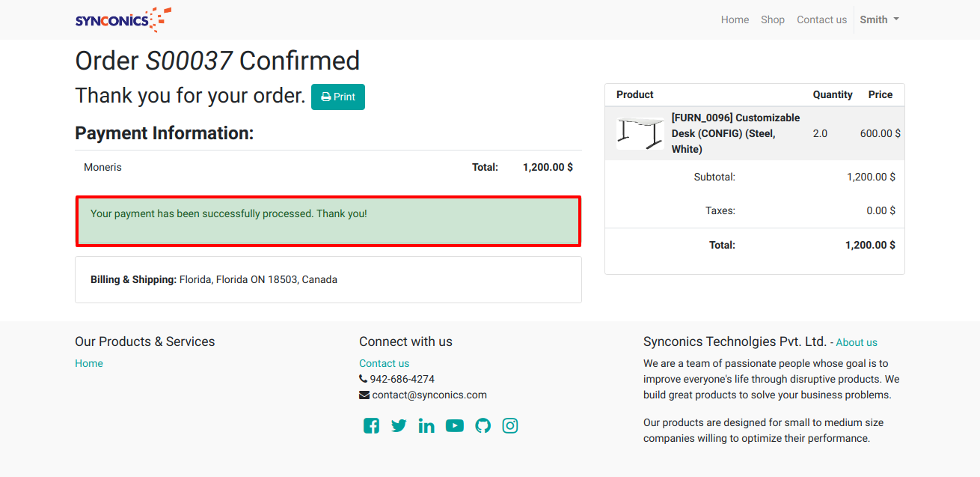Open the GitHub social icon
980x477 pixels.
click(483, 426)
